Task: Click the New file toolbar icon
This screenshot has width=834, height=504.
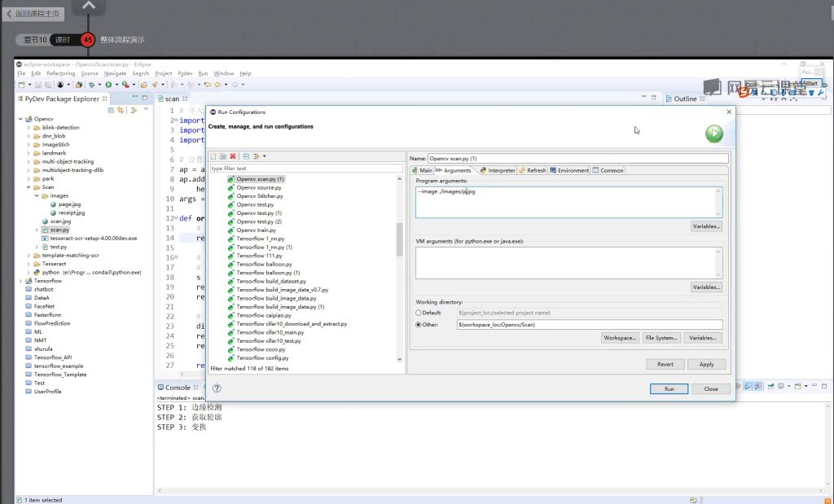Action: [22, 85]
